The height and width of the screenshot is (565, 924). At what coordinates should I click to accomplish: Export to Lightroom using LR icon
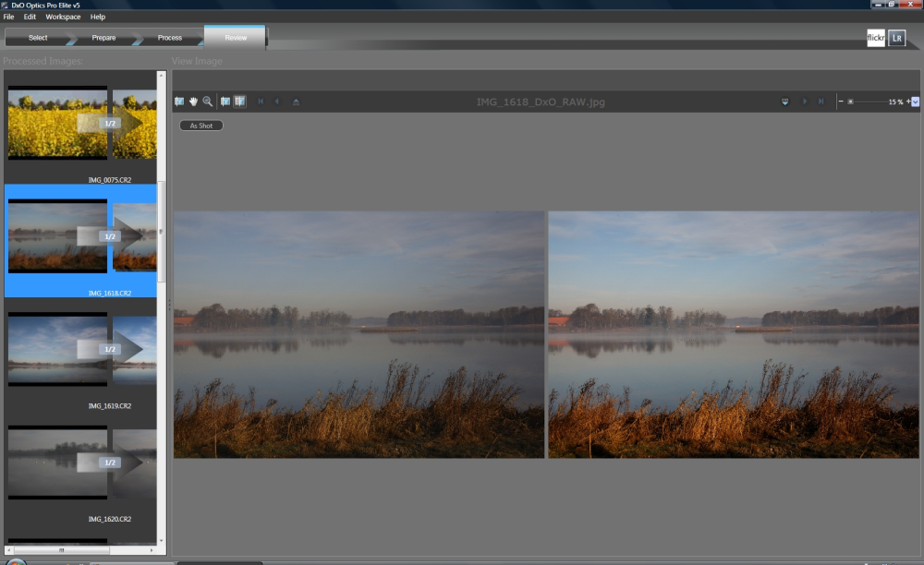point(896,38)
